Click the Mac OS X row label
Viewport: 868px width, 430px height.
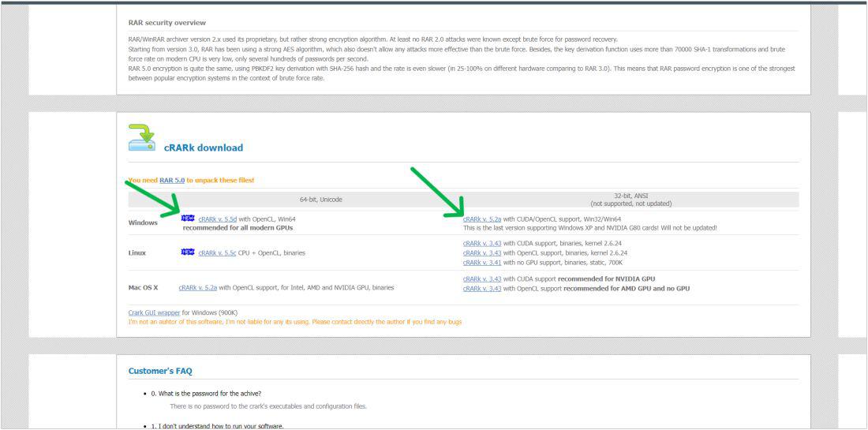pyautogui.click(x=143, y=288)
